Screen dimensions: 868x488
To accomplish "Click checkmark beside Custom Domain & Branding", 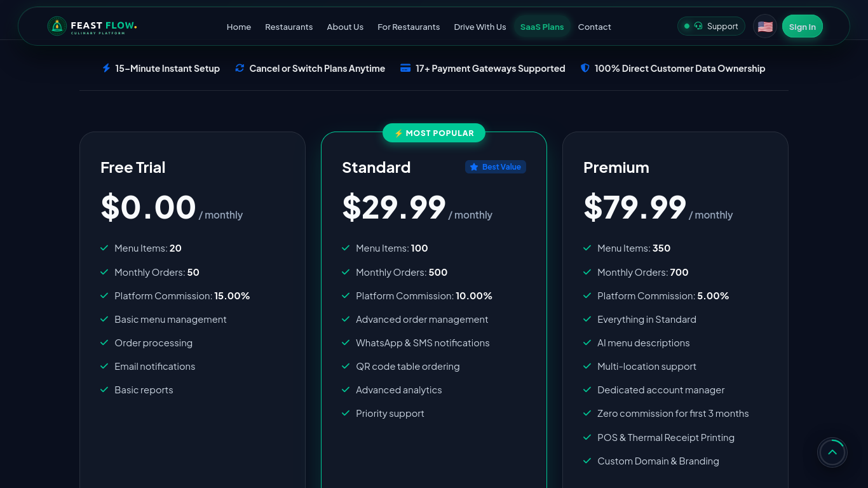I will point(587,461).
